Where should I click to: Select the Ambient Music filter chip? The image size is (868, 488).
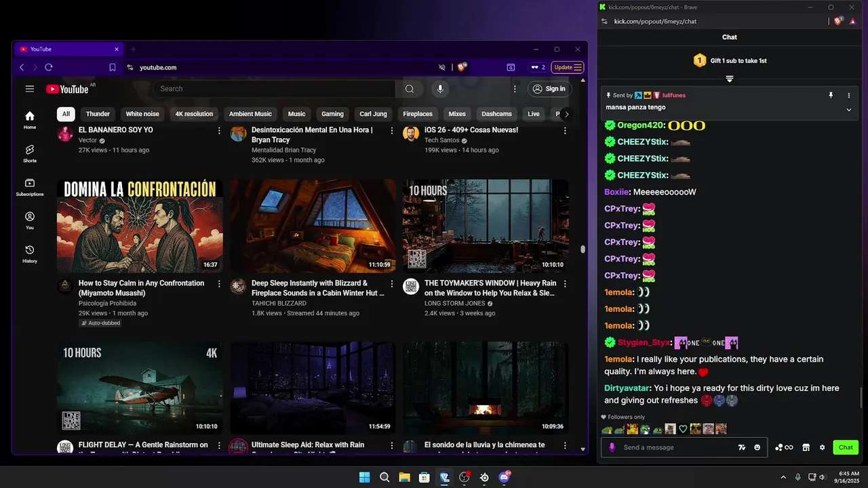(250, 114)
